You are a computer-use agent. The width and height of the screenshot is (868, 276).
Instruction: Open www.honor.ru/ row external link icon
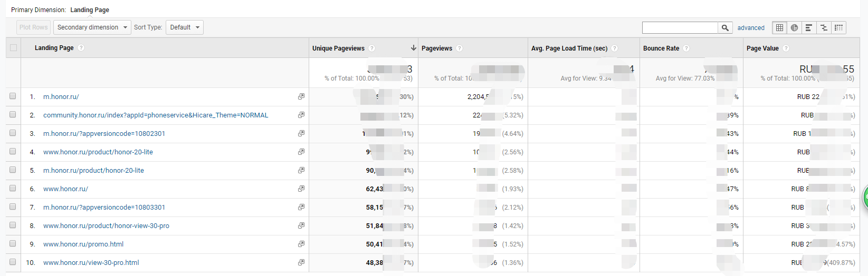click(x=301, y=189)
